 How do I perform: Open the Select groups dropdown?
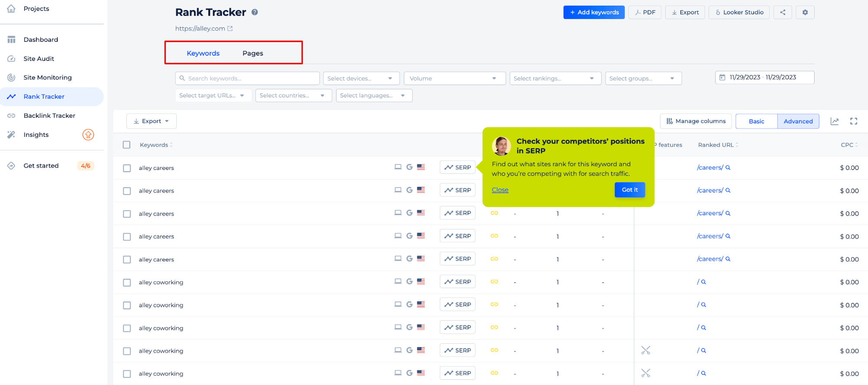point(644,78)
